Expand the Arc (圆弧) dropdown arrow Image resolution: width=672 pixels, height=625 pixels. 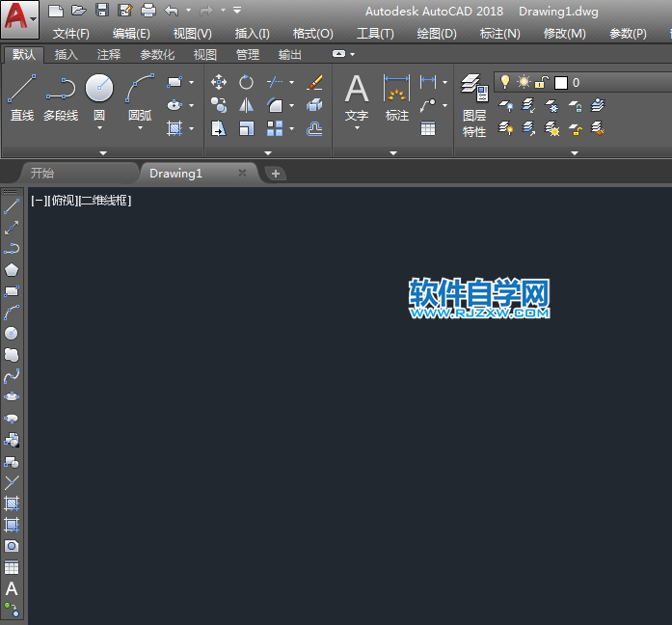(140, 128)
